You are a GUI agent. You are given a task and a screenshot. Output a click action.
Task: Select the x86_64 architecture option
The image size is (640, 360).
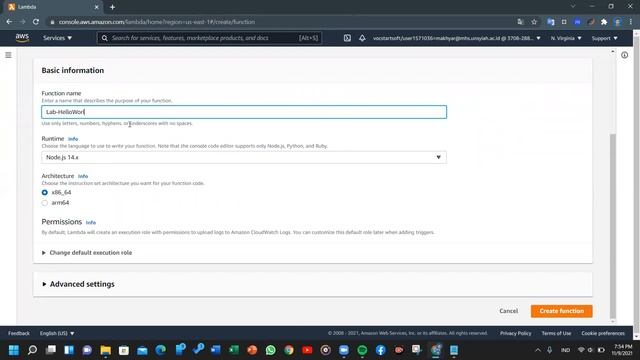click(x=44, y=192)
